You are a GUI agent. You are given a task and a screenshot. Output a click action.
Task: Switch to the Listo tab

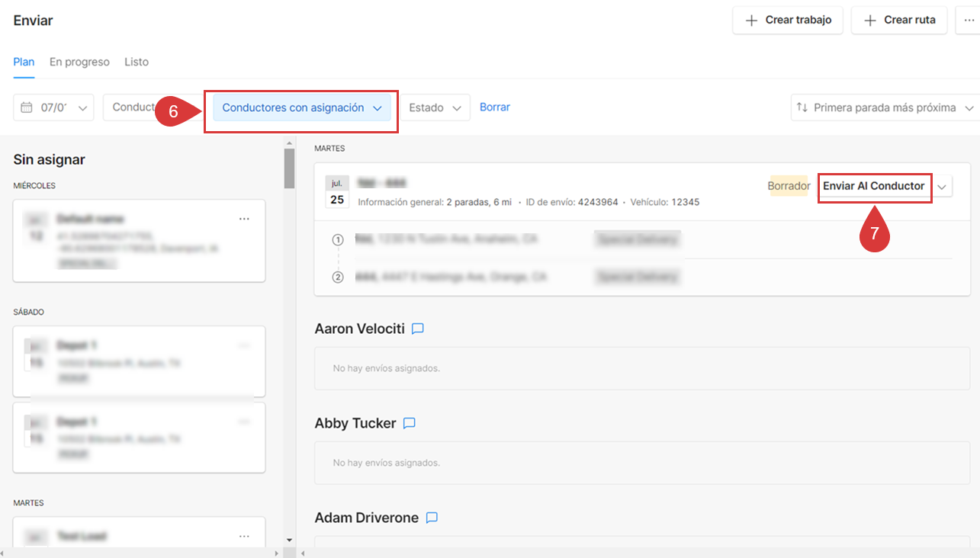click(137, 62)
